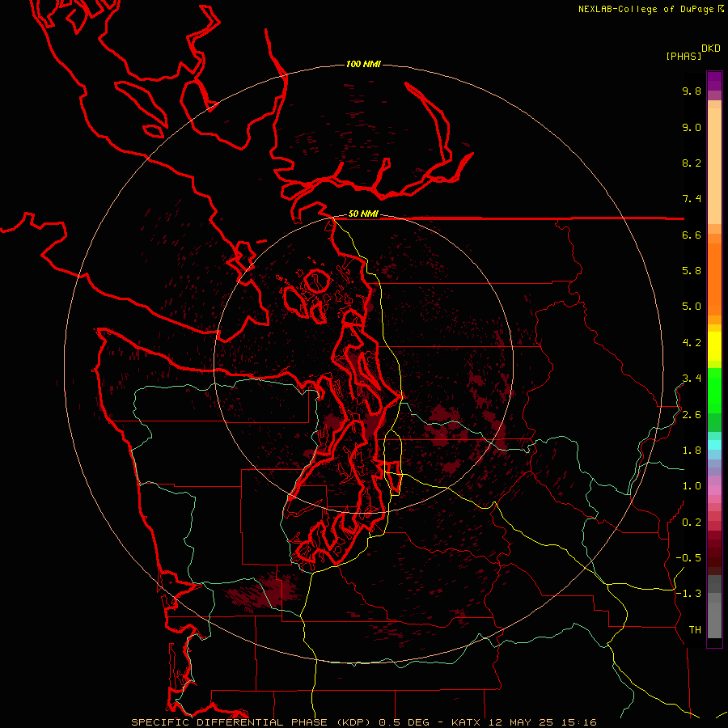The image size is (728, 728).
Task: Pick the bright green band of the color scale
Action: (714, 391)
